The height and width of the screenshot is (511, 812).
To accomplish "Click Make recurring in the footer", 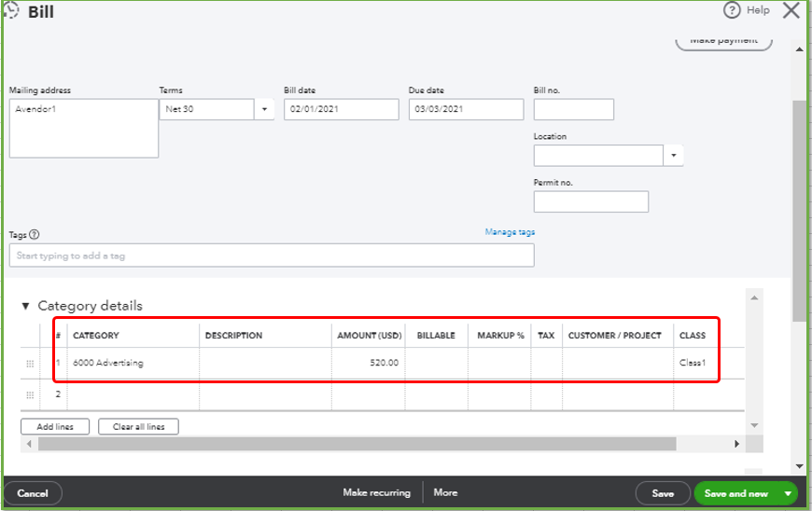I will point(376,493).
